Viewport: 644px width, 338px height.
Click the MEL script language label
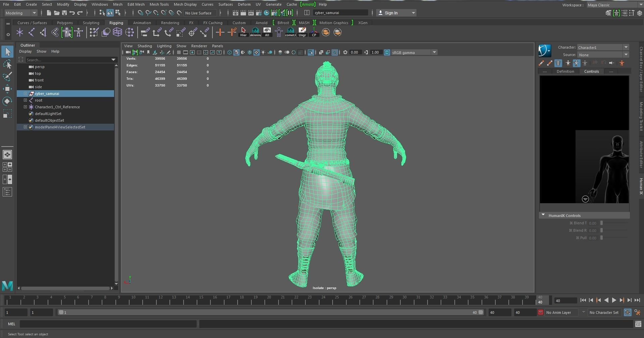click(x=11, y=324)
